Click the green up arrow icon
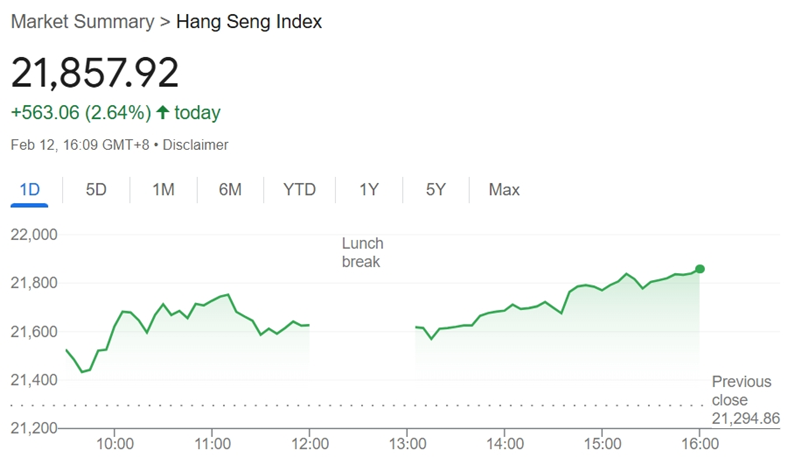Image resolution: width=808 pixels, height=457 pixels. (x=163, y=112)
